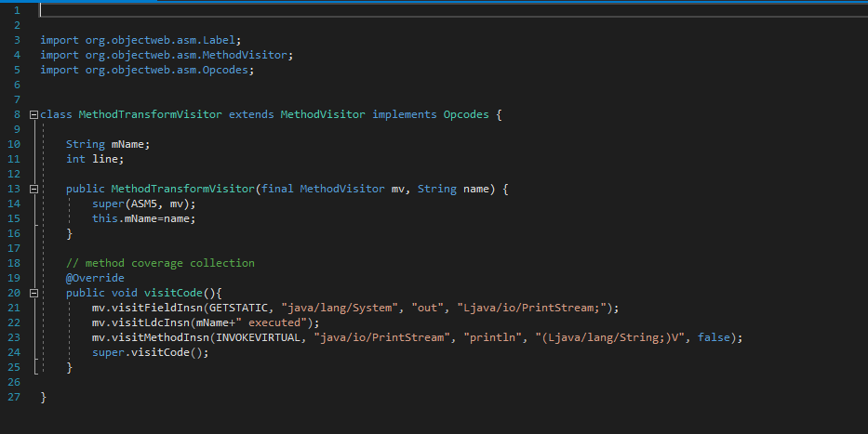Click the closing brace on line 27
This screenshot has width=868, height=434.
(x=43, y=397)
